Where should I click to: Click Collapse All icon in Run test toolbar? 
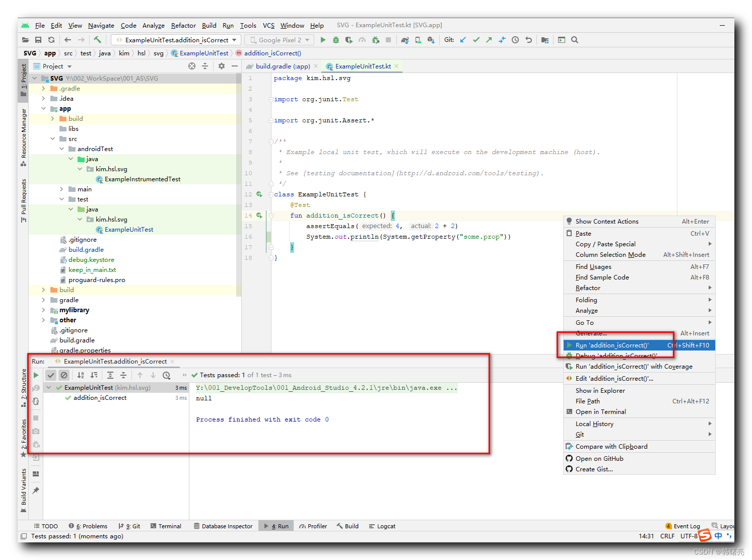pos(123,375)
